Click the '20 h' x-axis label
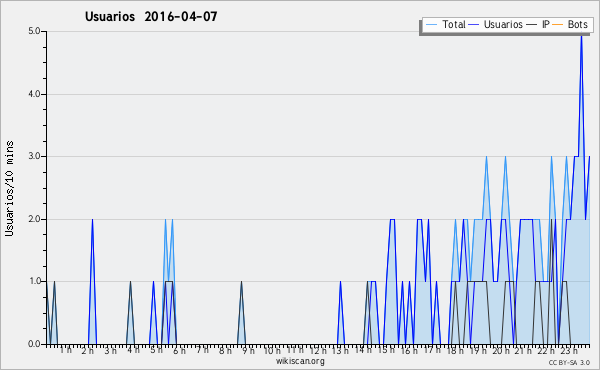The height and width of the screenshot is (370, 600). tap(501, 351)
